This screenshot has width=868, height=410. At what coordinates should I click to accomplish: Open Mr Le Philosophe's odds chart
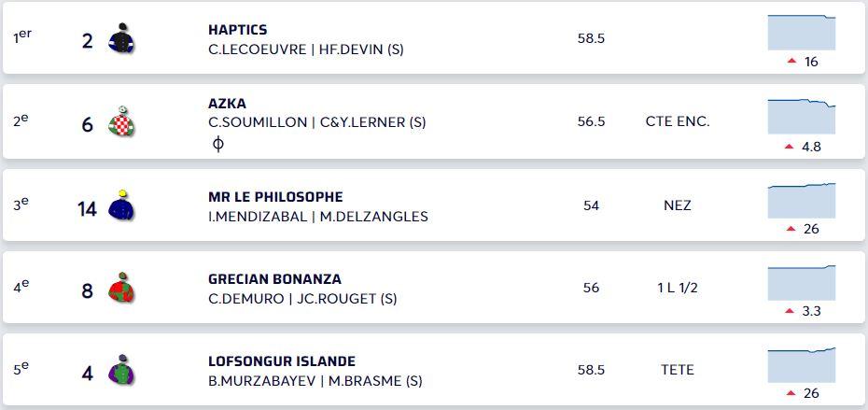801,200
